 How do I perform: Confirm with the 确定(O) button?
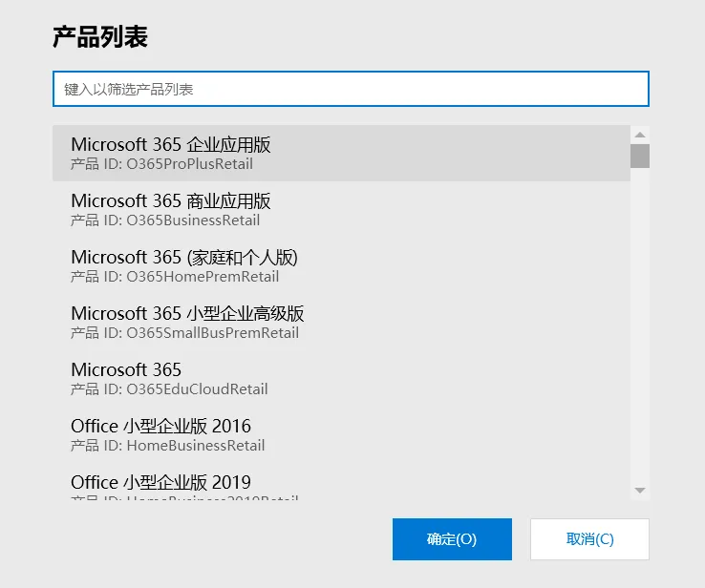[452, 539]
